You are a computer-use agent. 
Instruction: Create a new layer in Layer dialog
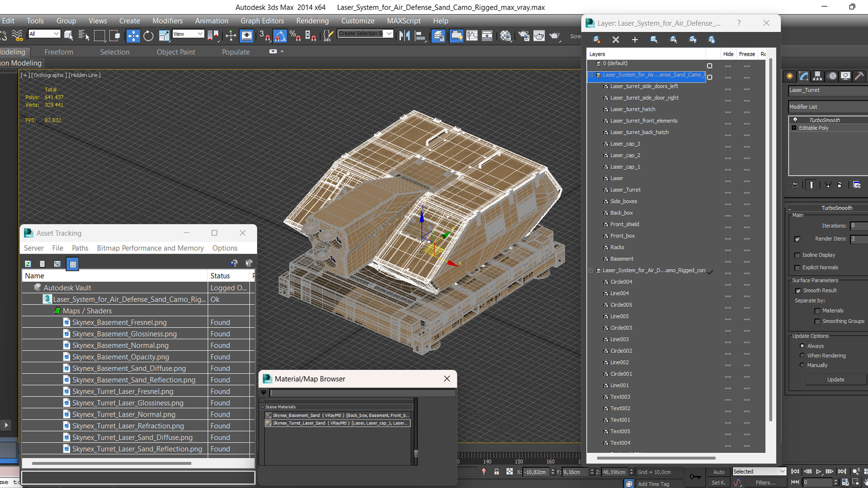(597, 40)
